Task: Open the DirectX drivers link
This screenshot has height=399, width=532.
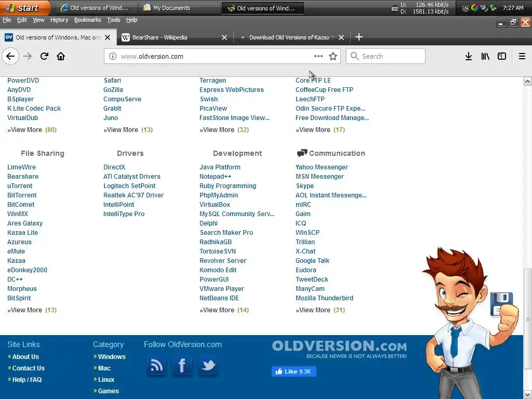Action: pos(114,167)
